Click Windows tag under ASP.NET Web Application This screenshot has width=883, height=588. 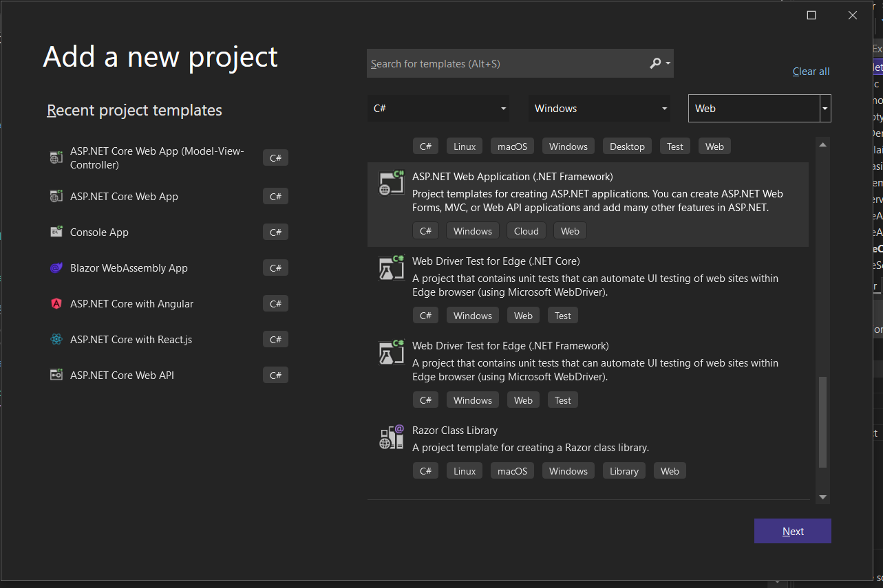click(473, 231)
